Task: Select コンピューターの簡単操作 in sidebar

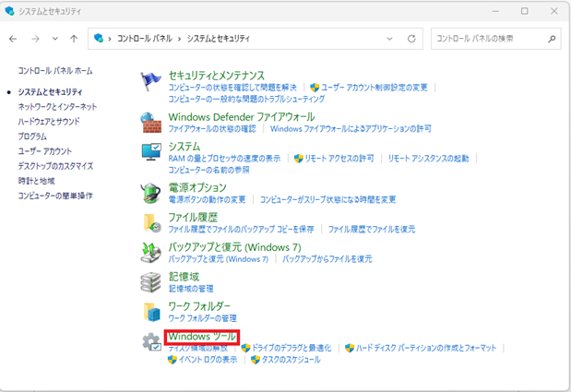Action: tap(55, 196)
